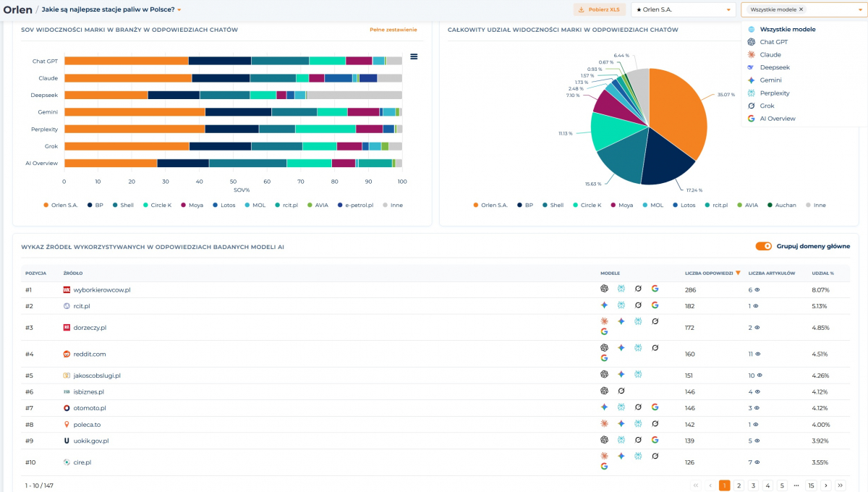This screenshot has height=492, width=868.
Task: Click the Udział % column header
Action: point(823,273)
